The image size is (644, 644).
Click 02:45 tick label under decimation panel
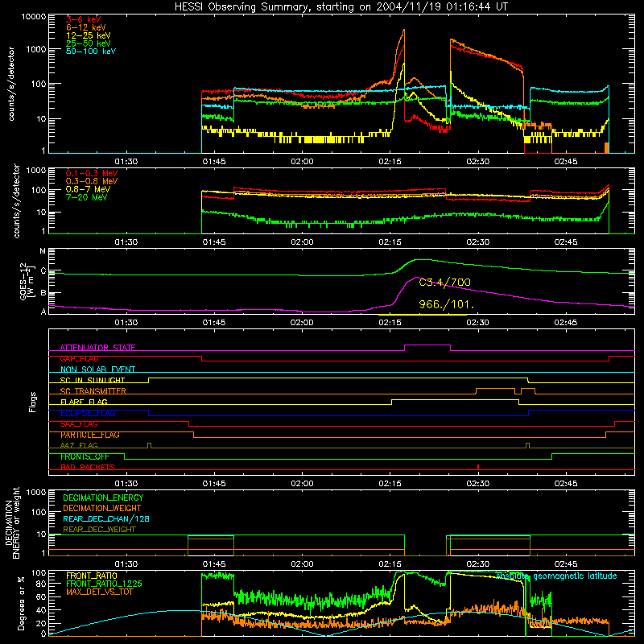[x=566, y=564]
